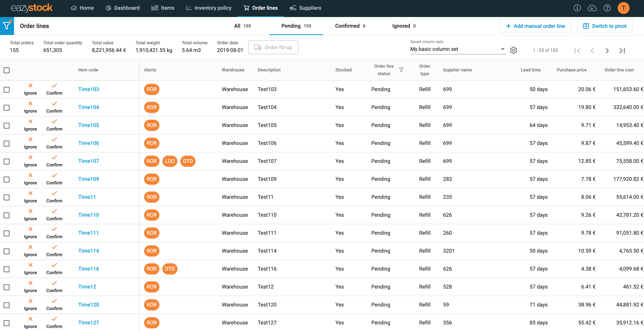Ignore the Time103 order line
This screenshot has height=331, width=644.
coord(30,89)
